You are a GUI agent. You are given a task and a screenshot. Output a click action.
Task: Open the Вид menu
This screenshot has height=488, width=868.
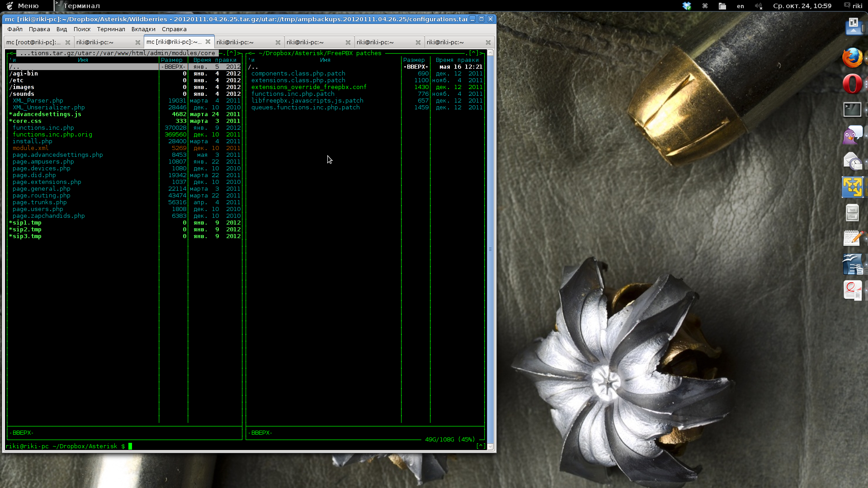62,29
